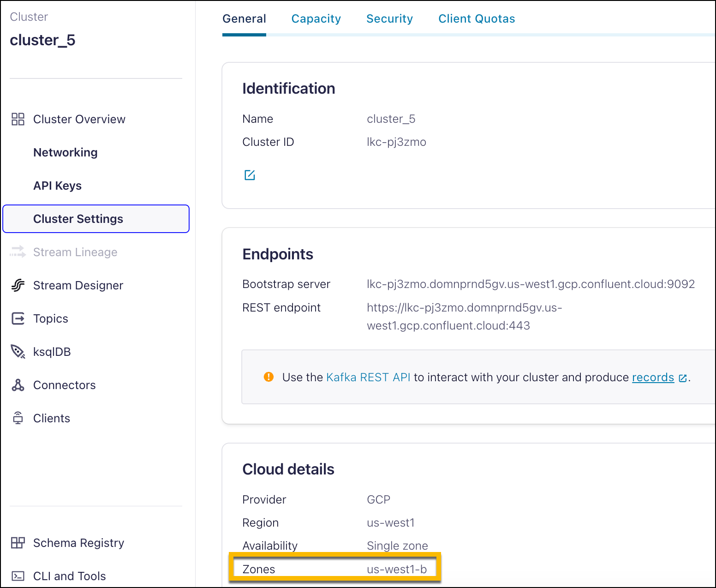Select the Client Quotas tab
Image resolution: width=716 pixels, height=588 pixels.
(477, 19)
